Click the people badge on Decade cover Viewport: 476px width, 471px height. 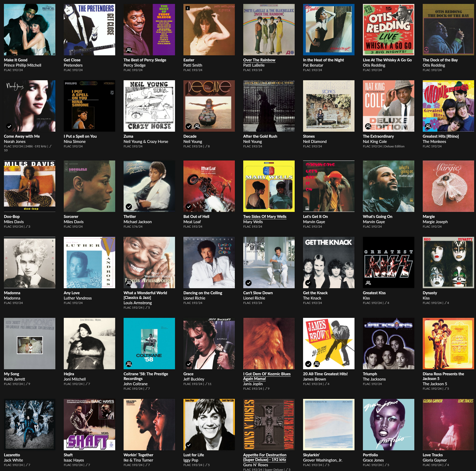point(197,126)
